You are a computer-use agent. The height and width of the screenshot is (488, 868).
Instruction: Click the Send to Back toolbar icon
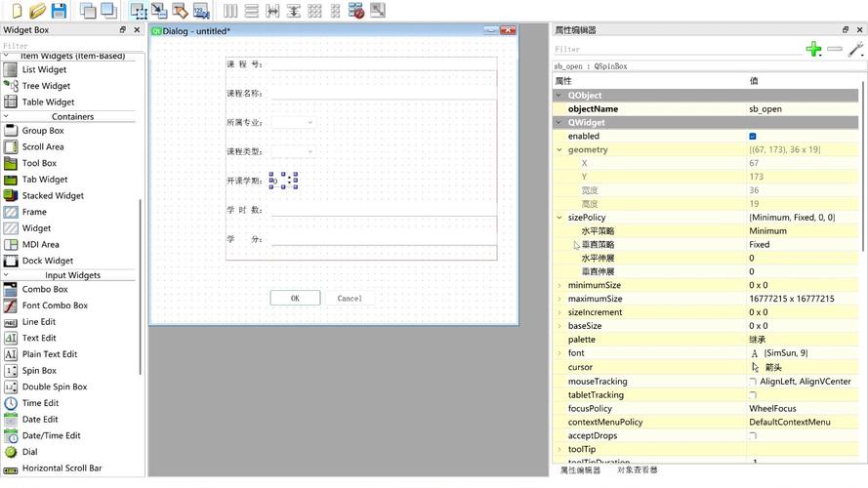108,11
